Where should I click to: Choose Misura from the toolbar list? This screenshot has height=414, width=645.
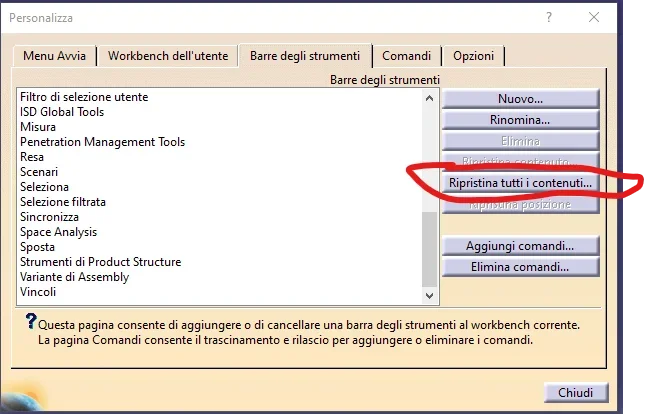(38, 127)
